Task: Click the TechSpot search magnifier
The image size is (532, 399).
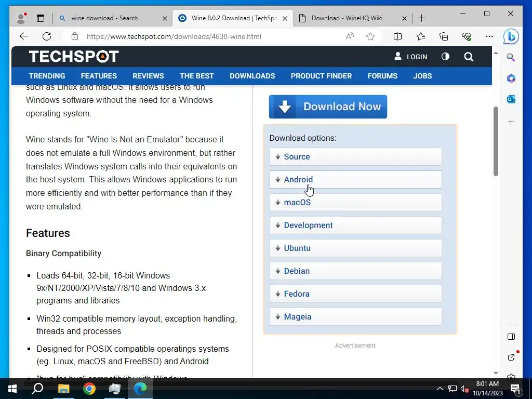Action: coord(469,57)
